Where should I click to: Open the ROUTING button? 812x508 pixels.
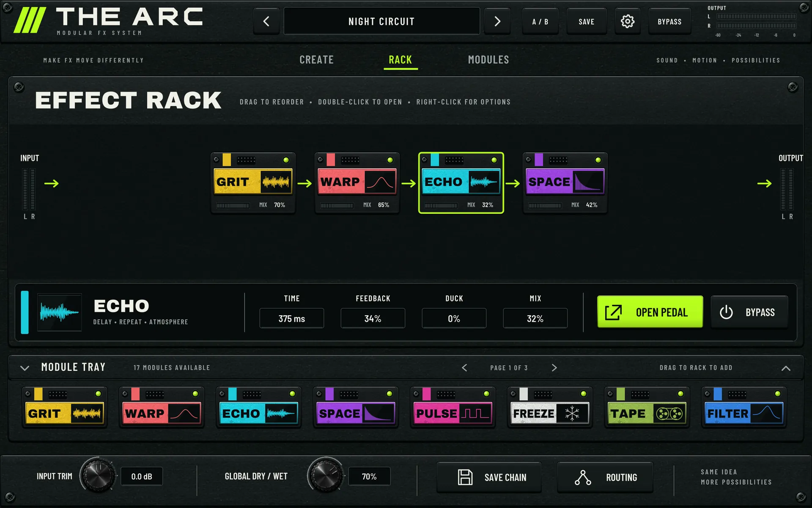point(605,477)
